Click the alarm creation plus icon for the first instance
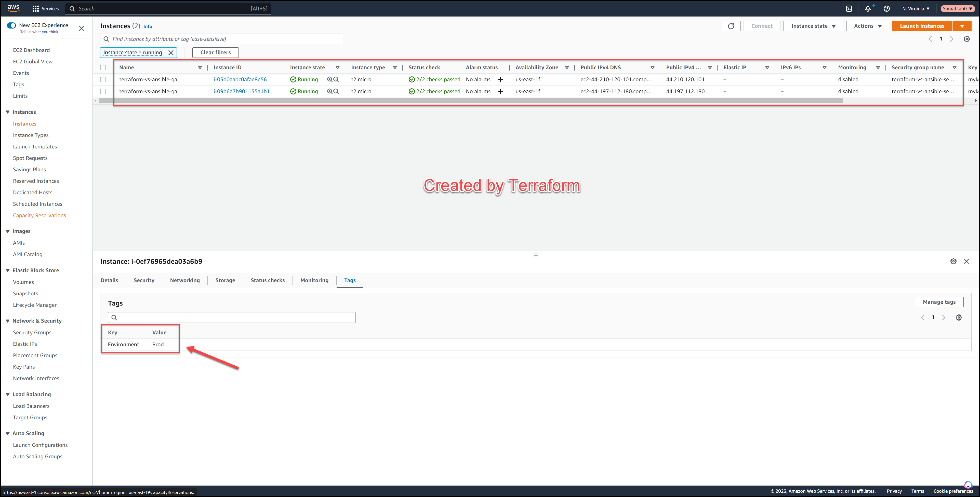 (500, 79)
